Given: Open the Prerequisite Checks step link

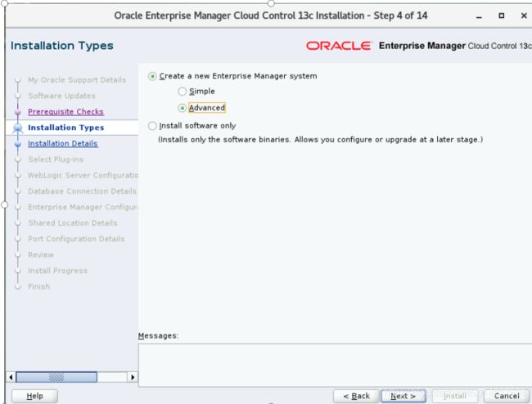Looking at the screenshot, I should tap(65, 111).
